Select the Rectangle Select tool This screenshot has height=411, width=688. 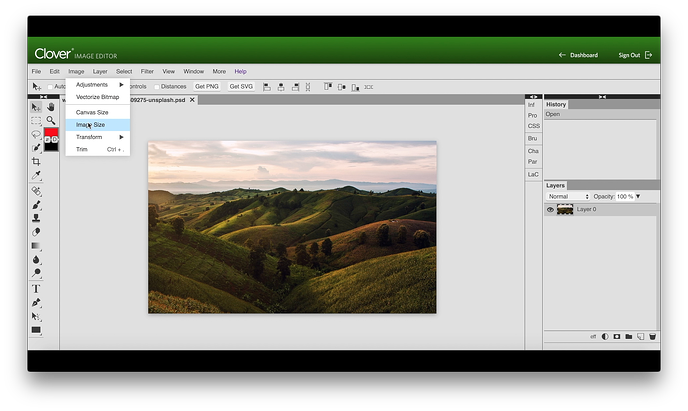pos(36,121)
